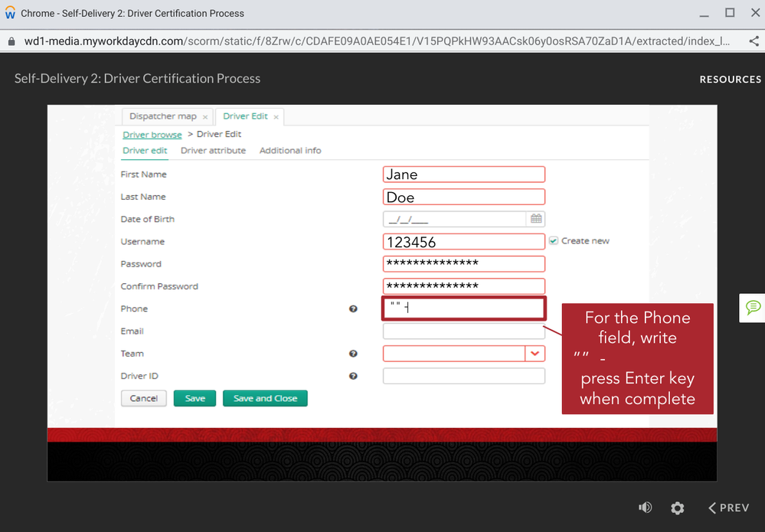This screenshot has height=532, width=765.
Task: Click the Confirm Password field label
Action: point(159,286)
